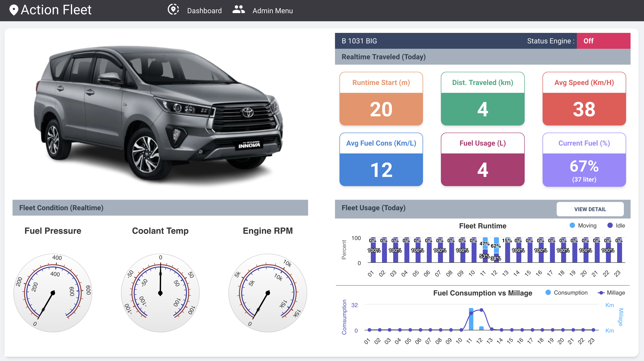
Task: Click the Status Engine label
Action: [551, 41]
